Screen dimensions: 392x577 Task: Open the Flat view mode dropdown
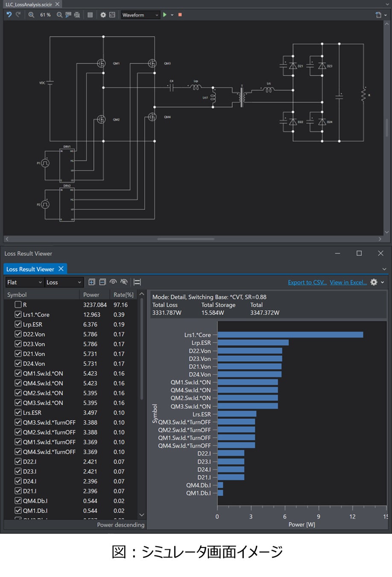coord(25,283)
